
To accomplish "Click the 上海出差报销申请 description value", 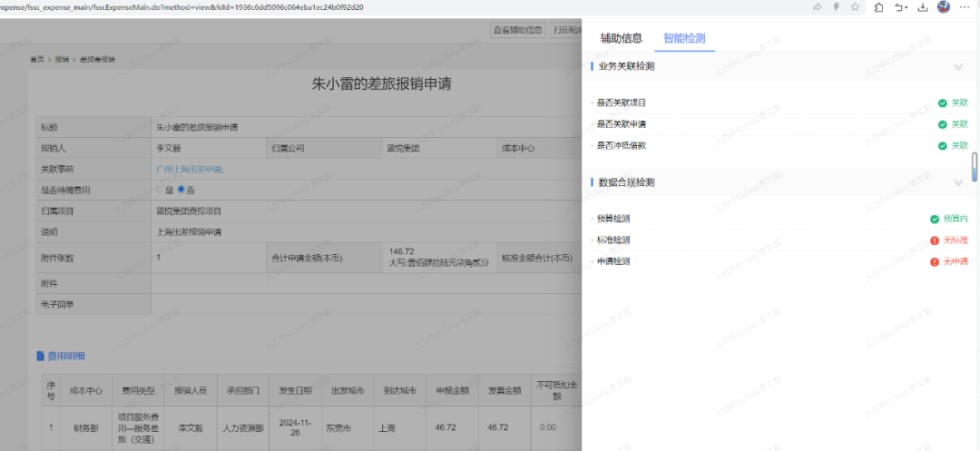I will 189,232.
